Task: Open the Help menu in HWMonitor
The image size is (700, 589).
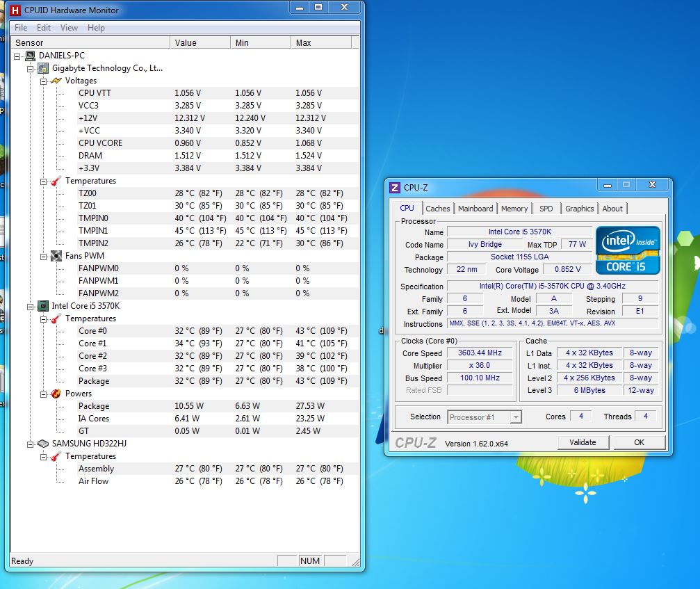Action: [x=96, y=28]
